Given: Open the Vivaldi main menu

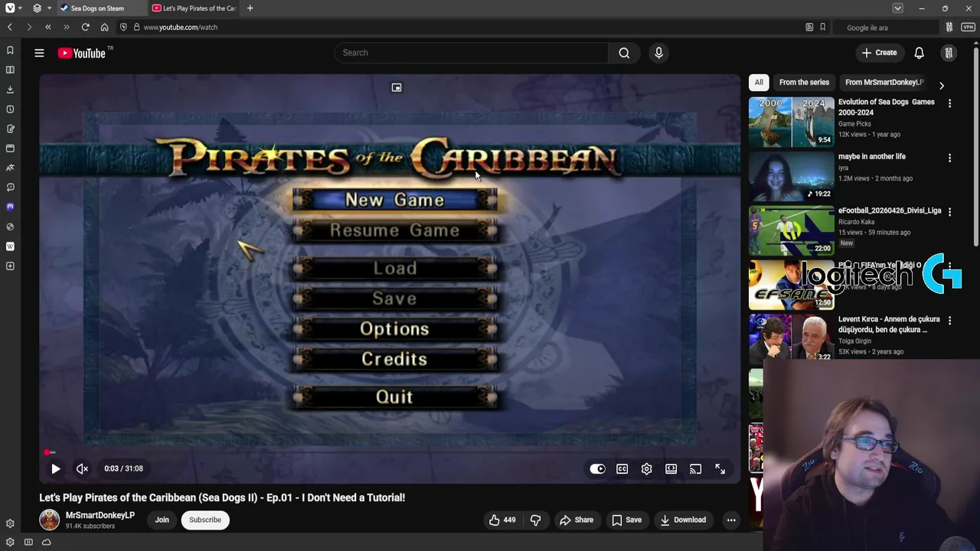Looking at the screenshot, I should (x=10, y=8).
